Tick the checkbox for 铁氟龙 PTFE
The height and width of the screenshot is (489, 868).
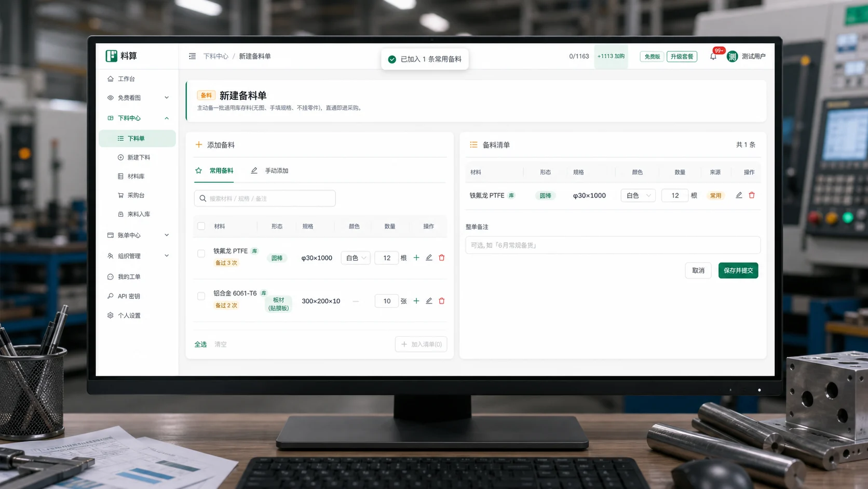(201, 254)
